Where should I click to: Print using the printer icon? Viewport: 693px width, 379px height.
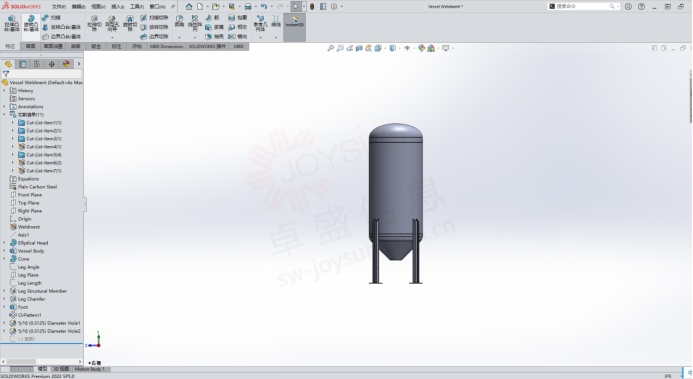(248, 7)
